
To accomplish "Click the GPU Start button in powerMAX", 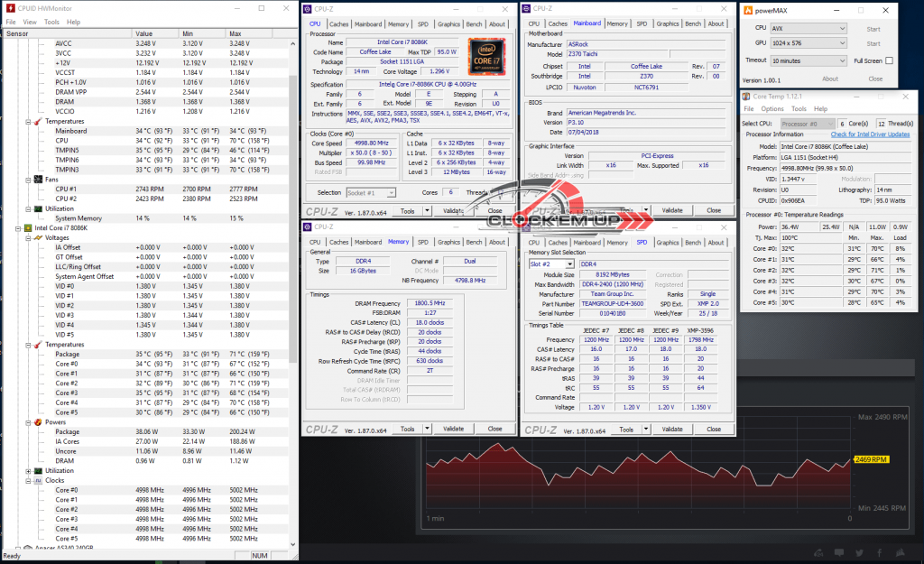I will click(873, 43).
